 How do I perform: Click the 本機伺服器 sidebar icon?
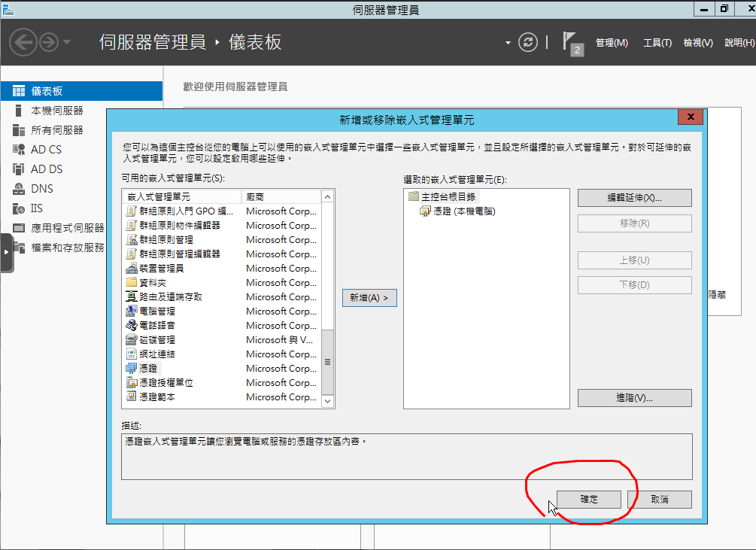tap(18, 111)
